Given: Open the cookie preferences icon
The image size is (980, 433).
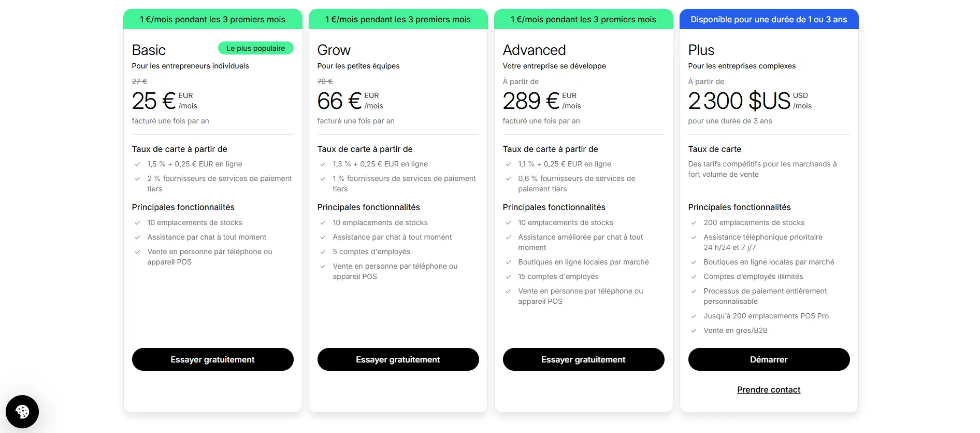Looking at the screenshot, I should click(22, 412).
